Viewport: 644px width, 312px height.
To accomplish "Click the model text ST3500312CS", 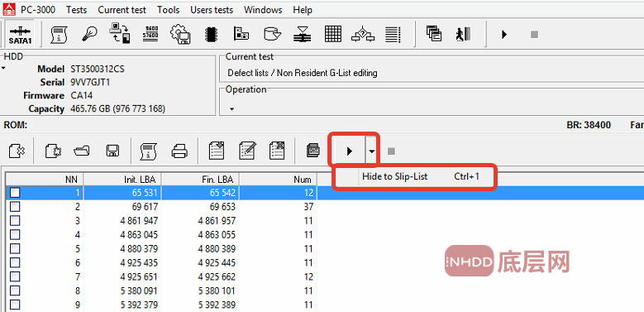I will tap(97, 69).
